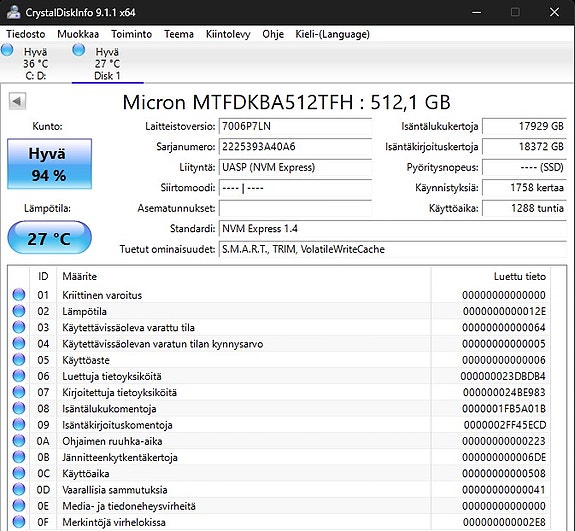
Task: Click the 27 °C temperature button
Action: click(x=50, y=238)
